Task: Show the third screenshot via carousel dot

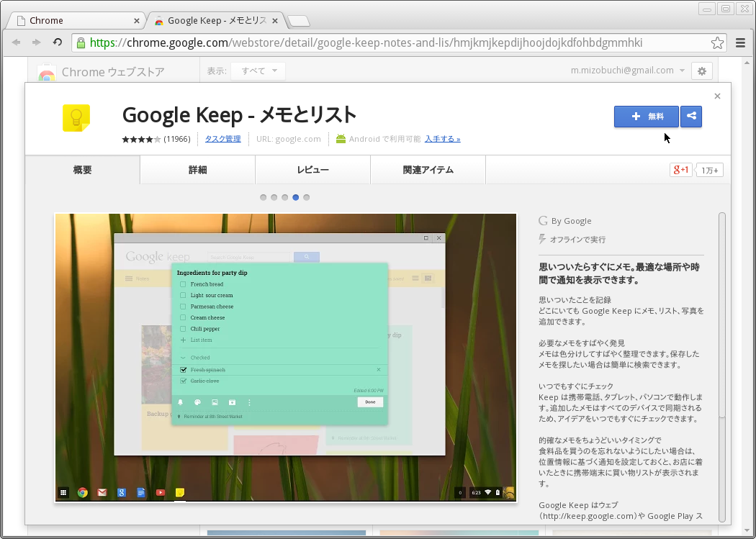Action: (285, 197)
